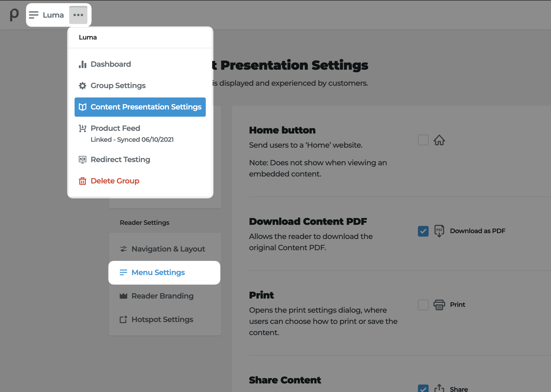Uncheck the Download as PDF checkbox
The image size is (551, 392).
click(x=423, y=231)
